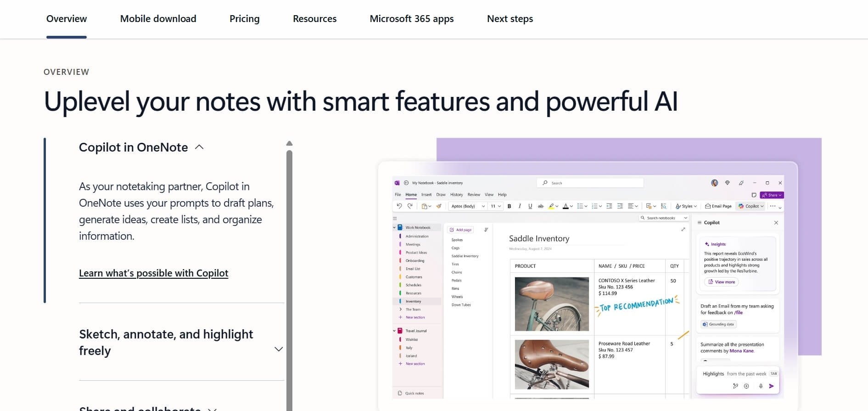
Task: Click the diamond premium icon
Action: [x=728, y=183]
